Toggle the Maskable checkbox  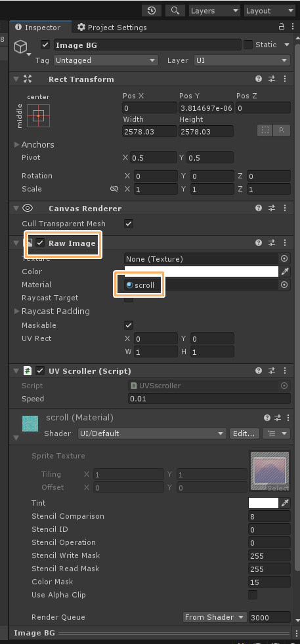[129, 325]
